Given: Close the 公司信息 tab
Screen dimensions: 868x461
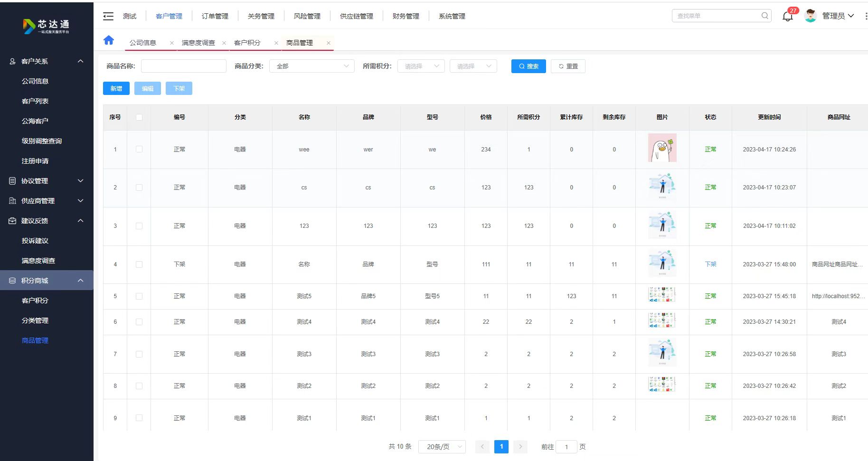Looking at the screenshot, I should click(x=171, y=43).
